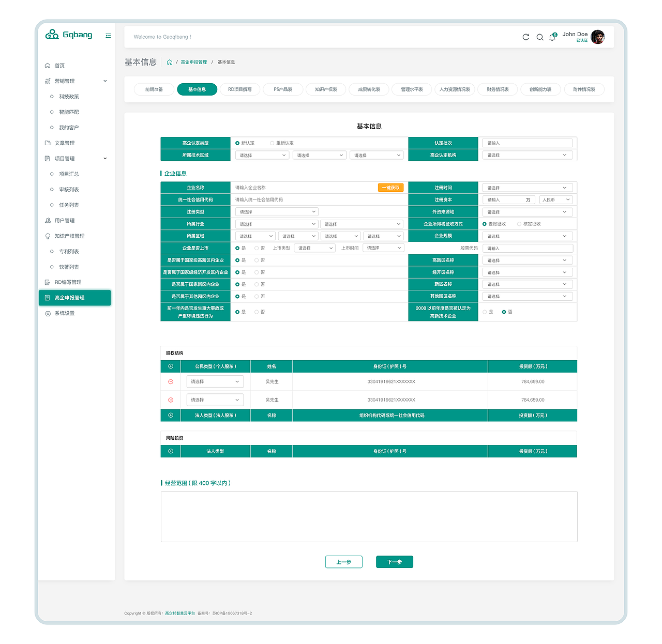Click the 项目管理 sidebar icon
662x644 pixels.
tap(48, 159)
